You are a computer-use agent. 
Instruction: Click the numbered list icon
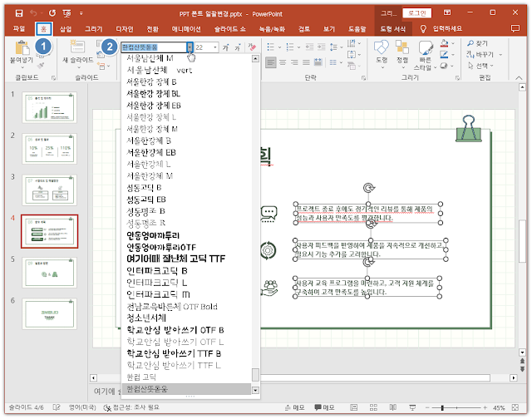290,47
